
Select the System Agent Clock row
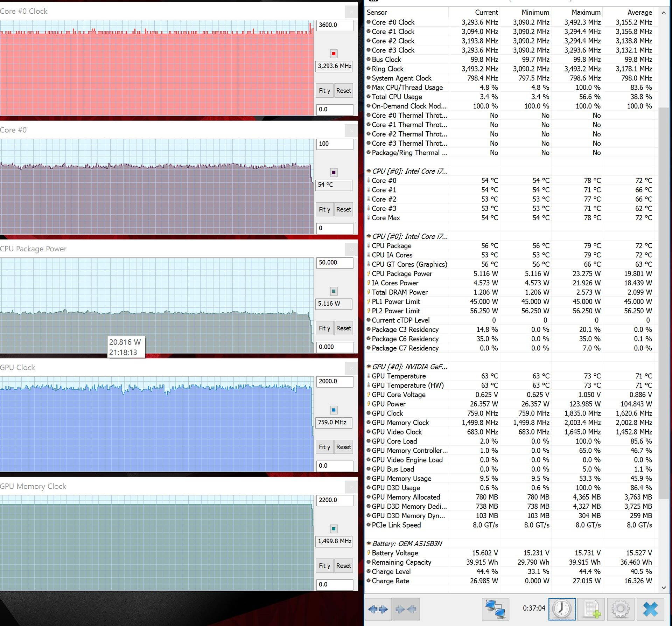510,78
